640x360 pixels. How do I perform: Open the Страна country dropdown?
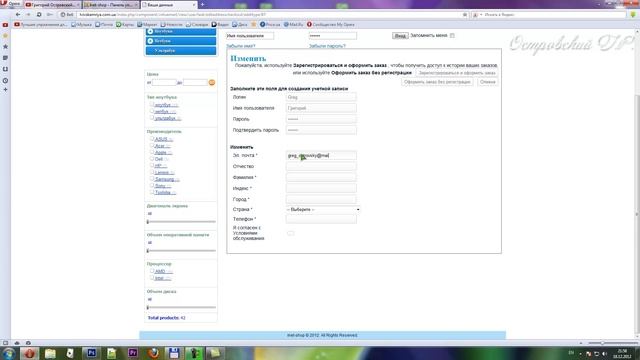coord(323,209)
